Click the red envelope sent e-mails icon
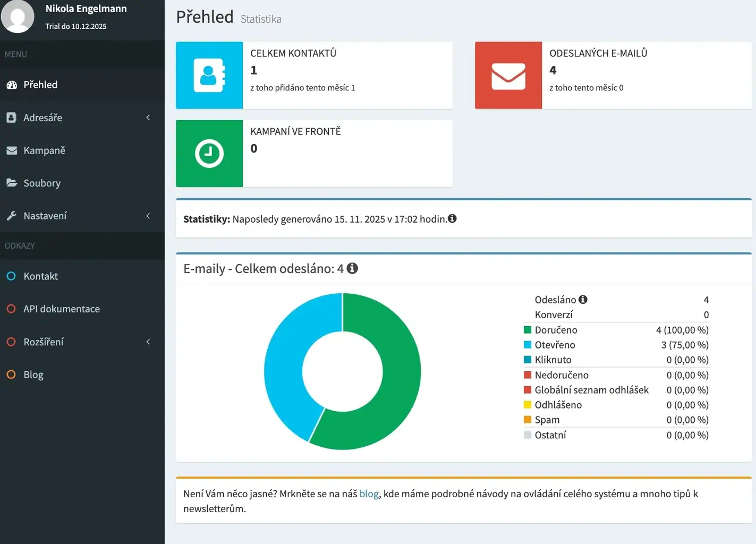This screenshot has height=544, width=756. (508, 75)
